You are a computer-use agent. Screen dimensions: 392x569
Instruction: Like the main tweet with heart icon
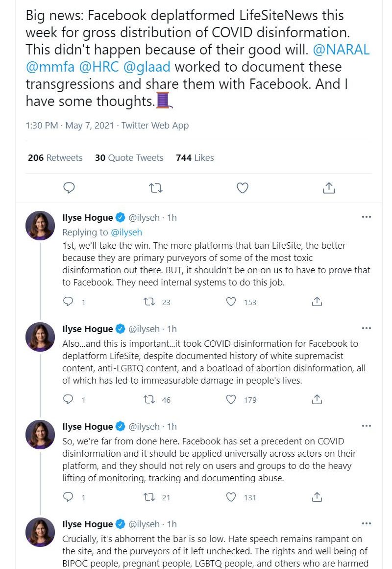pyautogui.click(x=242, y=188)
